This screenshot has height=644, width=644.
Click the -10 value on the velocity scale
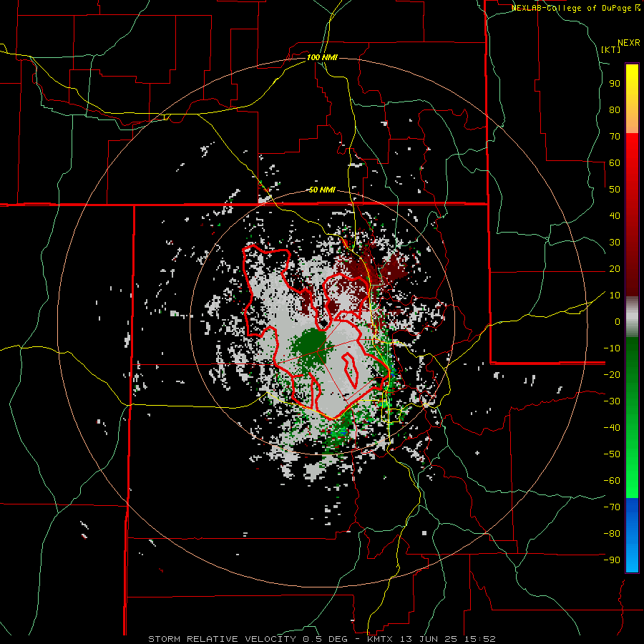(x=612, y=348)
